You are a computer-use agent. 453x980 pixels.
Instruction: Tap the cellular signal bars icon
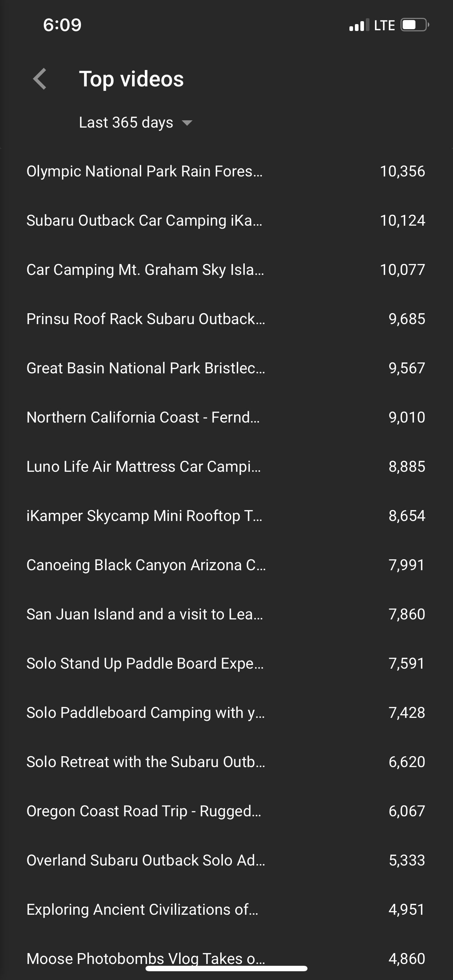(359, 25)
